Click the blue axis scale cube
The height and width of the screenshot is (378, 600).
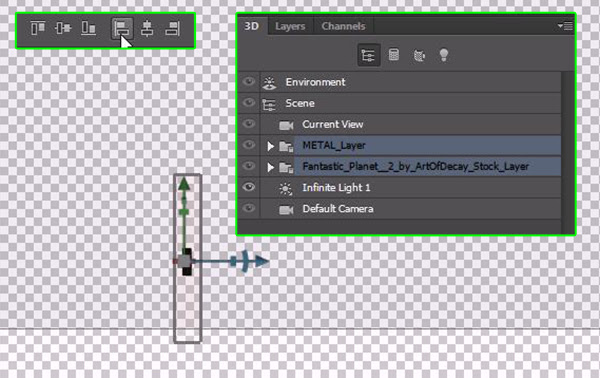tap(233, 262)
